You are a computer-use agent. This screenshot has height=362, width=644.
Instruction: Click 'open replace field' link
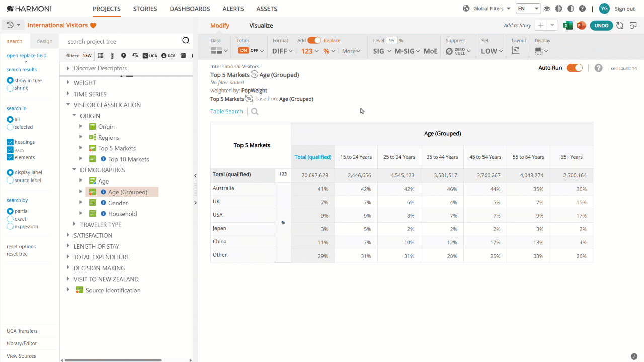click(x=26, y=56)
